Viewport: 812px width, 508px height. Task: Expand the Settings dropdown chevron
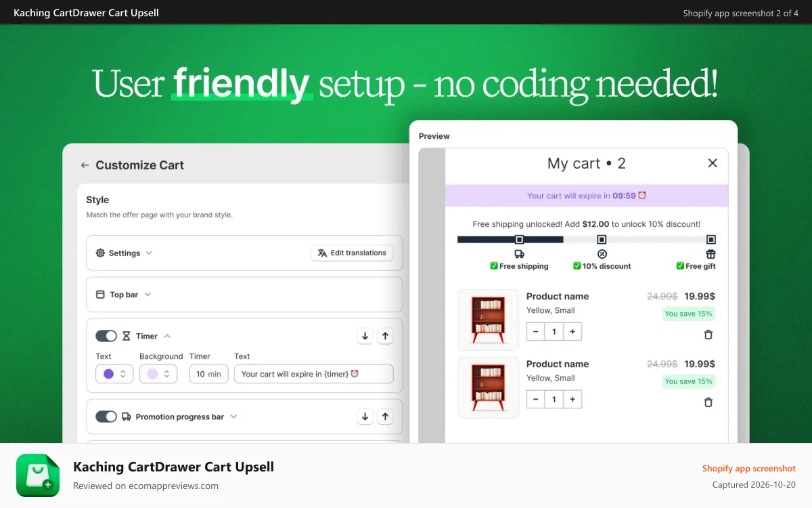click(x=149, y=253)
